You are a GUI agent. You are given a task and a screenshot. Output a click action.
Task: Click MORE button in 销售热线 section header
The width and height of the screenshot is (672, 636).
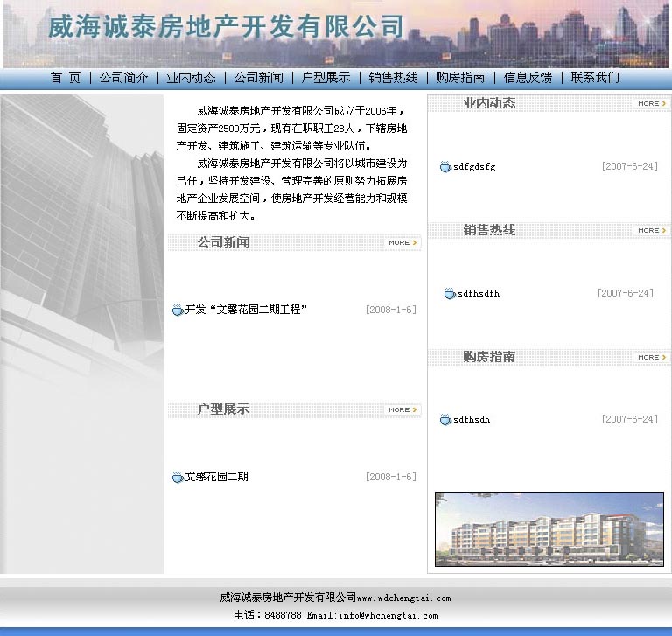[x=651, y=231]
